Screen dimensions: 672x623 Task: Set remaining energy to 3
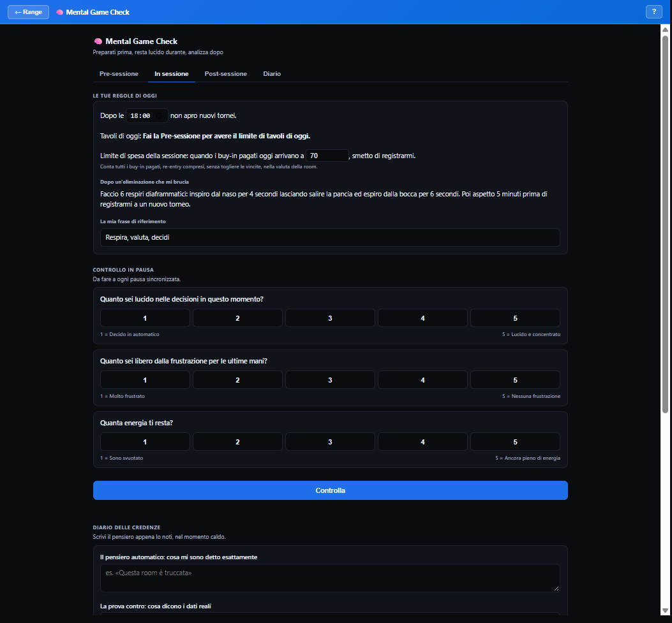(x=330, y=442)
